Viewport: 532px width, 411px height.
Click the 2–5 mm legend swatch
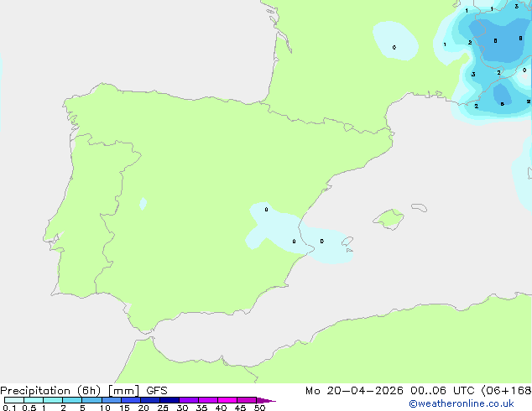coord(72,400)
